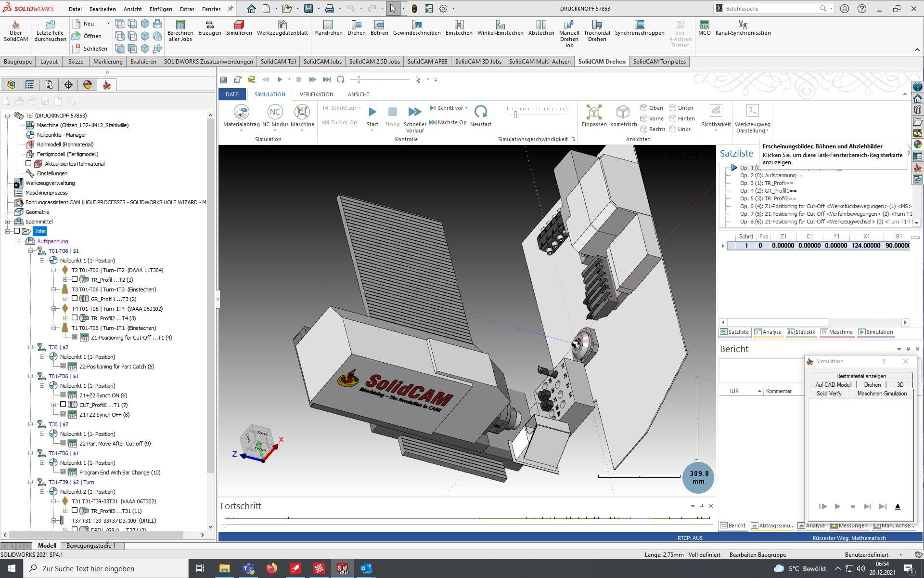Viewport: 924px width, 578px height.
Task: Click Berechnen aller Jobs icon
Action: (x=180, y=31)
